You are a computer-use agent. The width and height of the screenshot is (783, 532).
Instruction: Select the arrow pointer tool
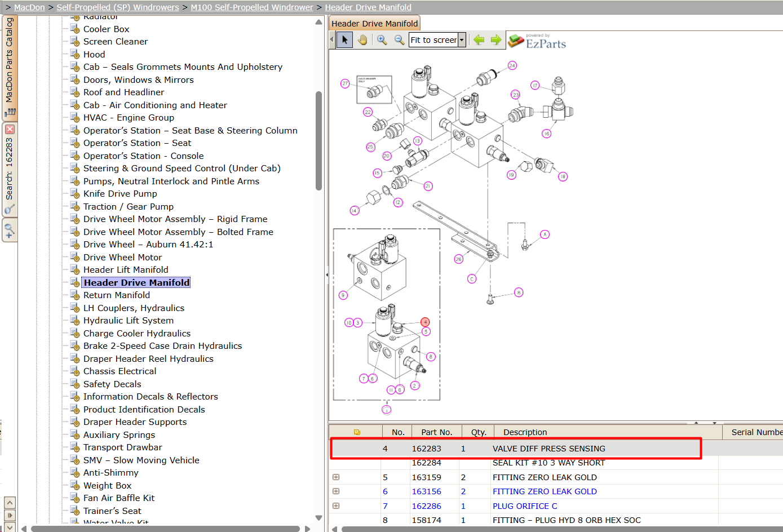(344, 40)
